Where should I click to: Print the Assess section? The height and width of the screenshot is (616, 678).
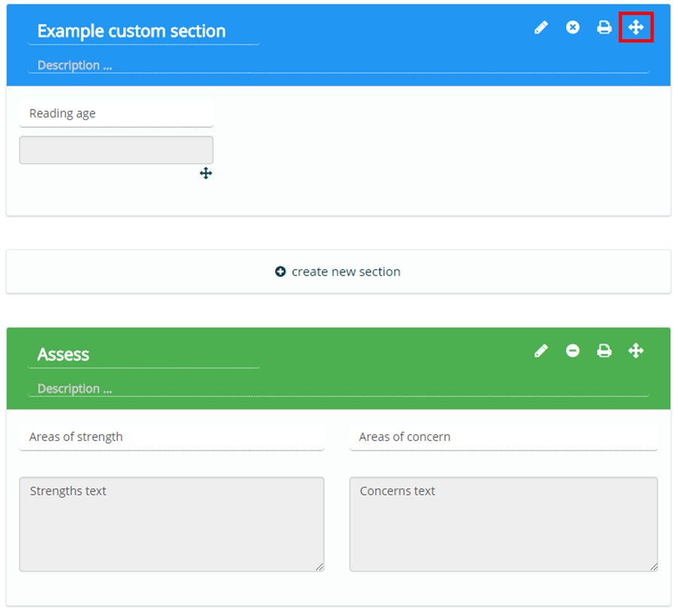[x=604, y=351]
